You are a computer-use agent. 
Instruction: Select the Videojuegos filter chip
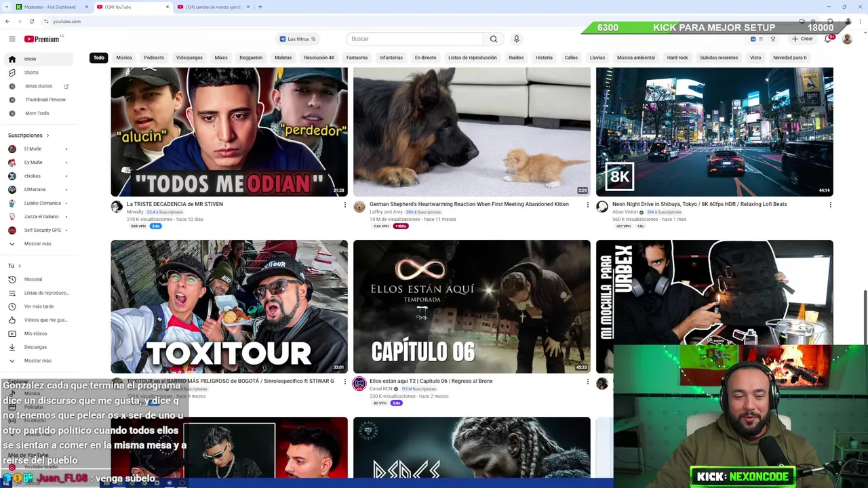pos(189,58)
